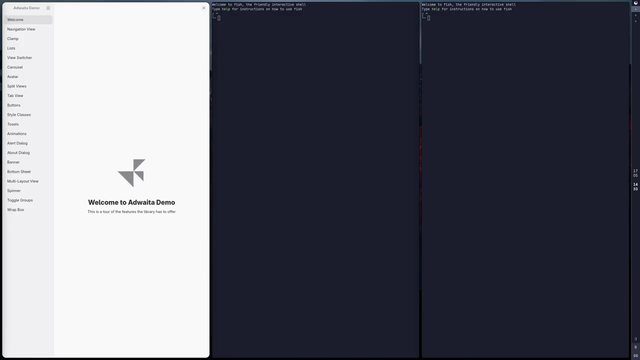640x360 pixels.
Task: Click the 14 33 clock on side panel
Action: click(635, 187)
